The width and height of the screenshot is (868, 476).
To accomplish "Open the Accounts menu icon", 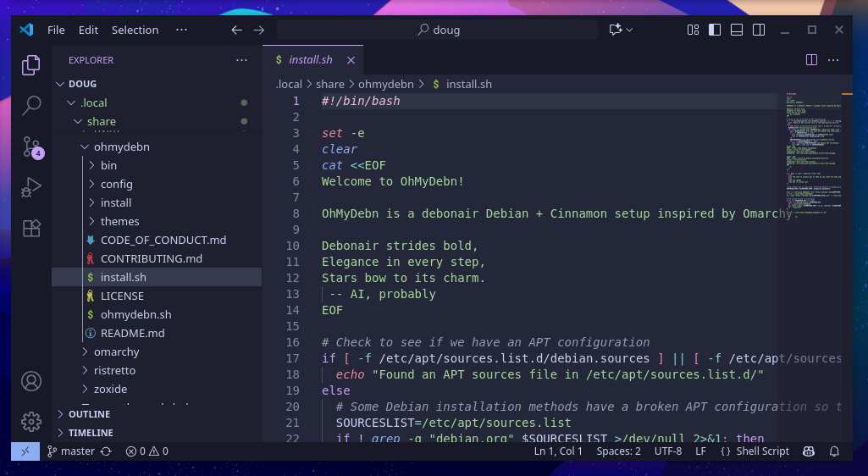I will pyautogui.click(x=31, y=381).
